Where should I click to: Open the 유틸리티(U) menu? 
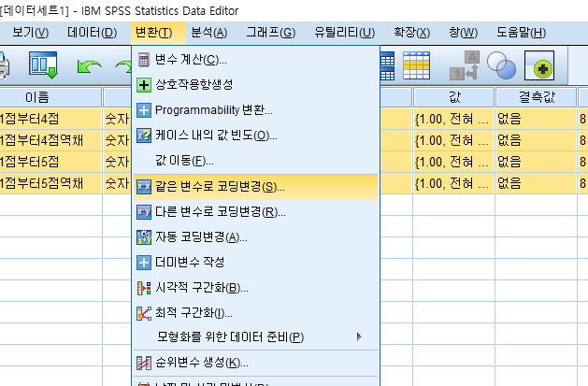344,33
